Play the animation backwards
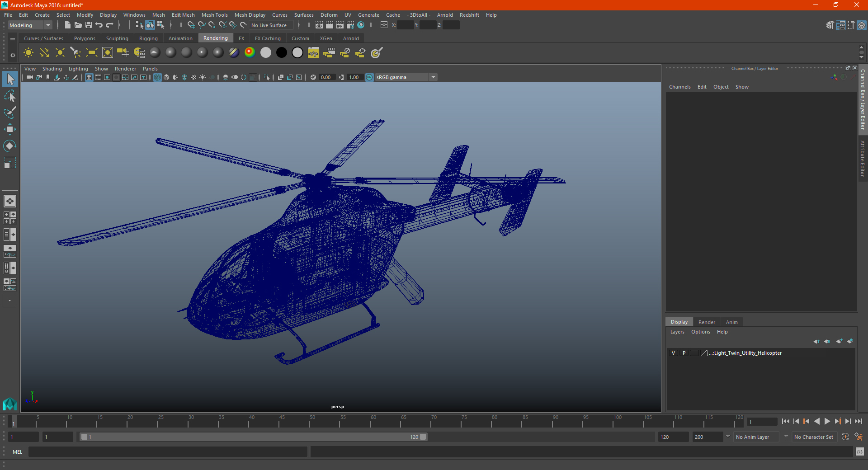 (x=817, y=421)
